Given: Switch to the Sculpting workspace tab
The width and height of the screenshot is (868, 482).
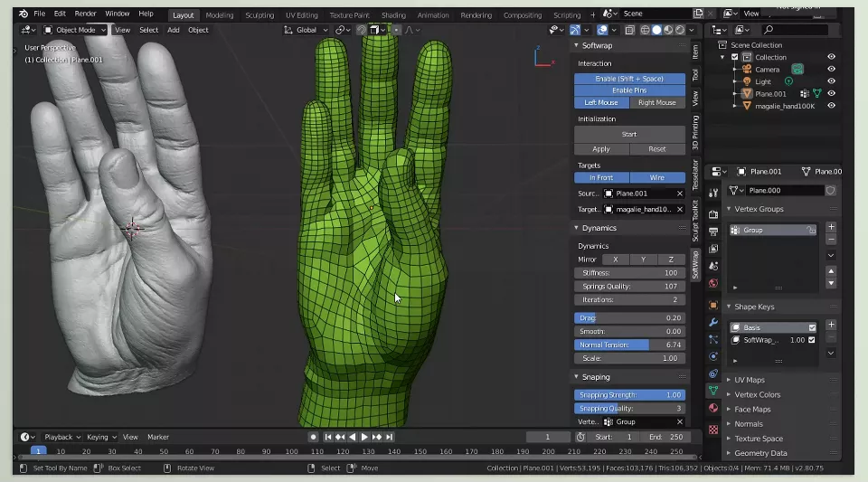Looking at the screenshot, I should click(259, 15).
